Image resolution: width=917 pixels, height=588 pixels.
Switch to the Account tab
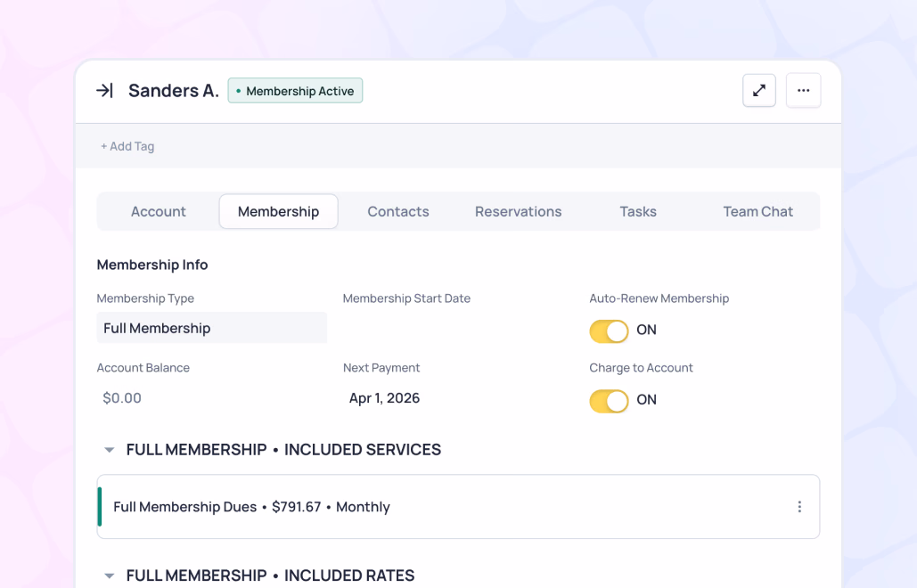(x=158, y=211)
